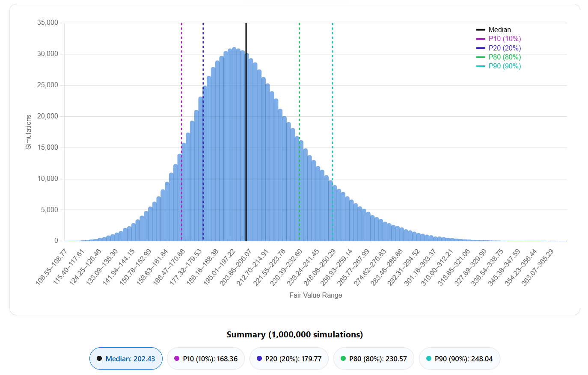Click the teal P90 dashed line
Screen dimensions: 588x375
click(333, 132)
